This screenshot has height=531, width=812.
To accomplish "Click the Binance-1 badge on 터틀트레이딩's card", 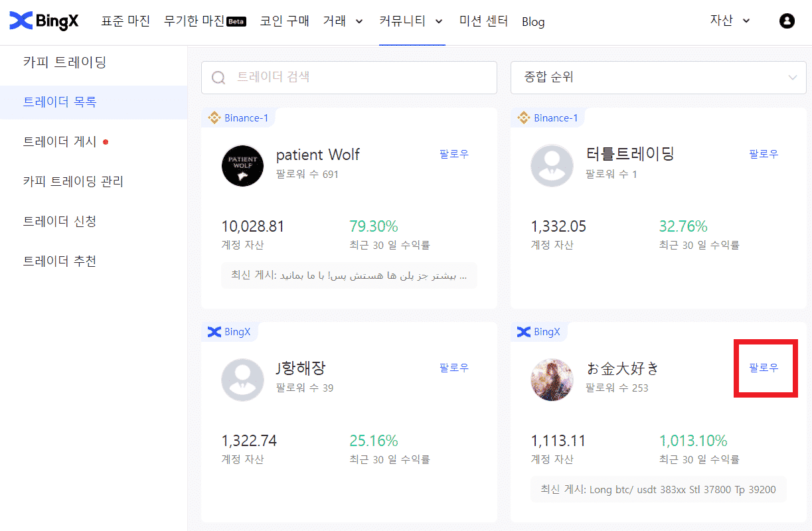I will (x=548, y=117).
